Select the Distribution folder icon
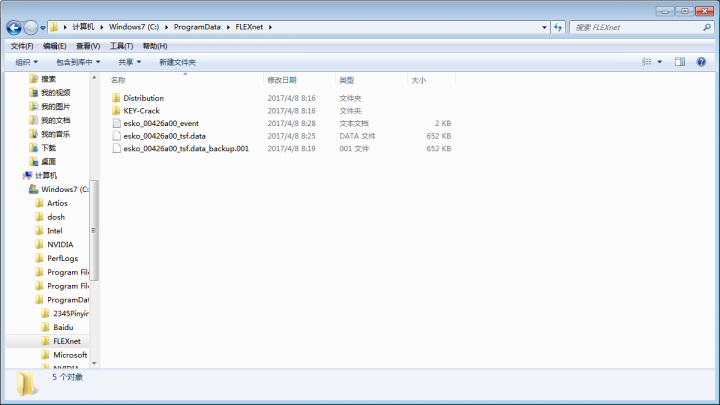 click(x=116, y=98)
